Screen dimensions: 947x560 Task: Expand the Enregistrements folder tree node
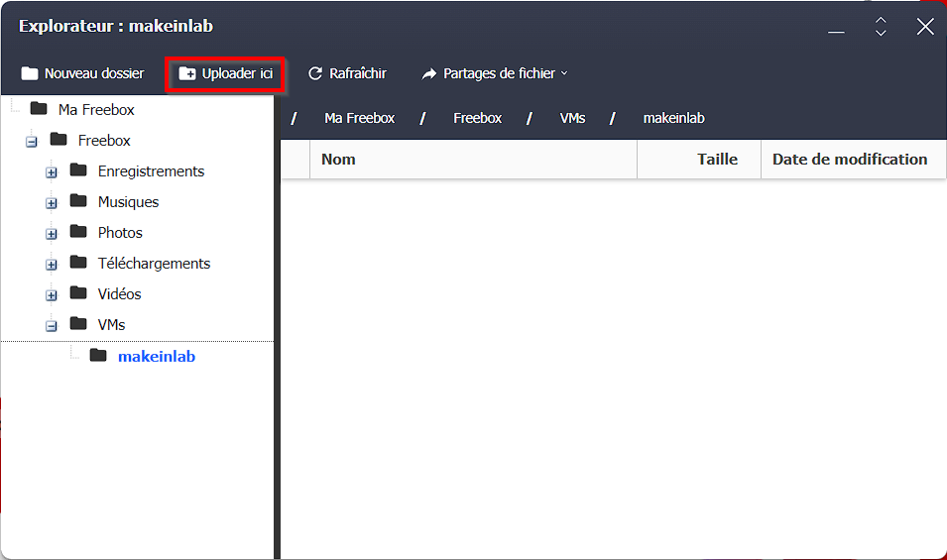[52, 172]
